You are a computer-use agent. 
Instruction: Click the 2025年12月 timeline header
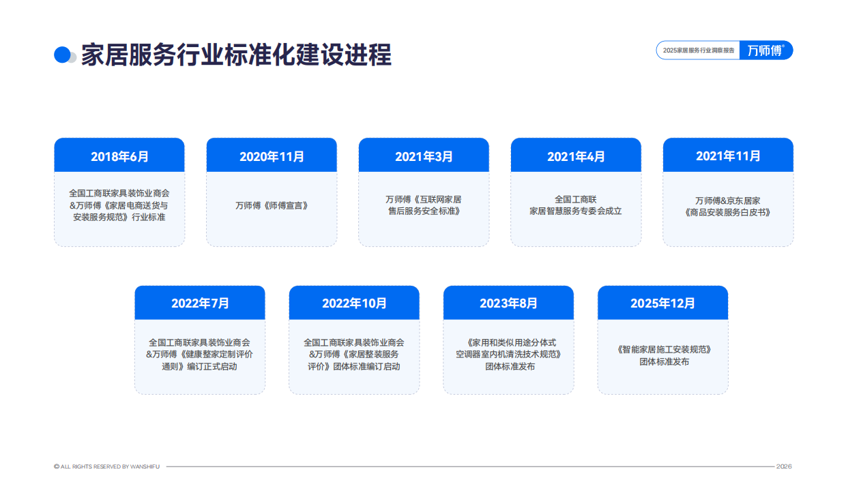coord(662,303)
